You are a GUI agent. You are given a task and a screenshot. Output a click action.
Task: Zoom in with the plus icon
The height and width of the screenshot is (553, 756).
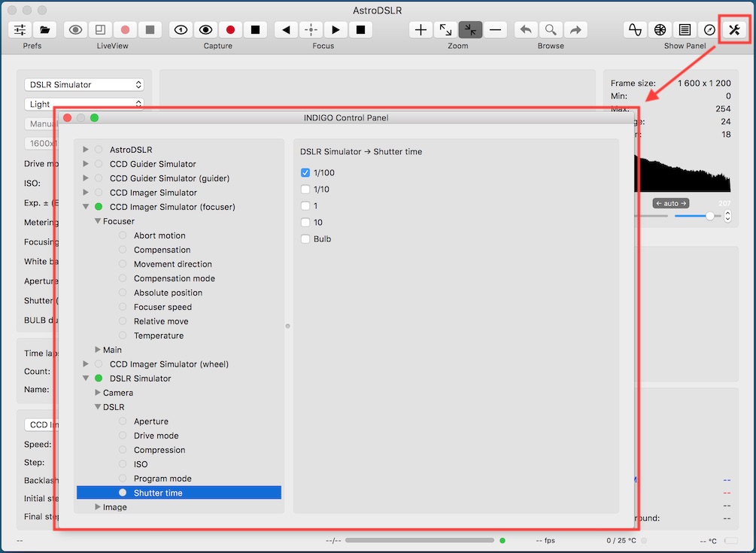point(421,30)
